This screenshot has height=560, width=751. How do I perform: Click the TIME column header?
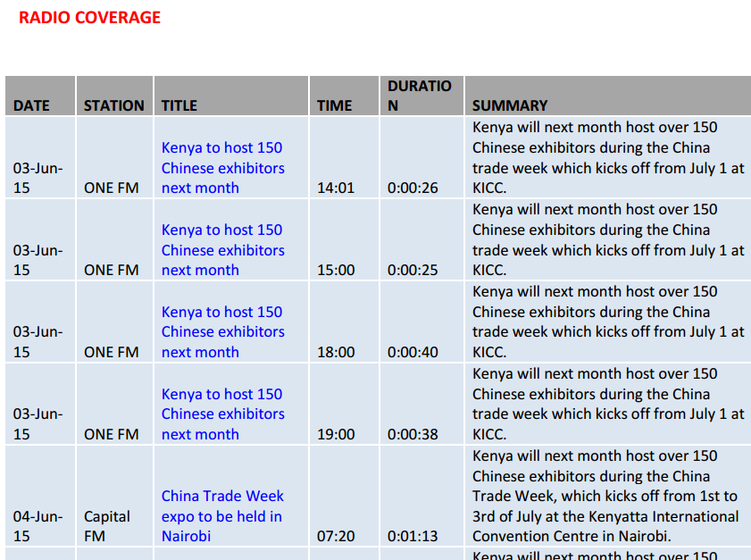[334, 105]
